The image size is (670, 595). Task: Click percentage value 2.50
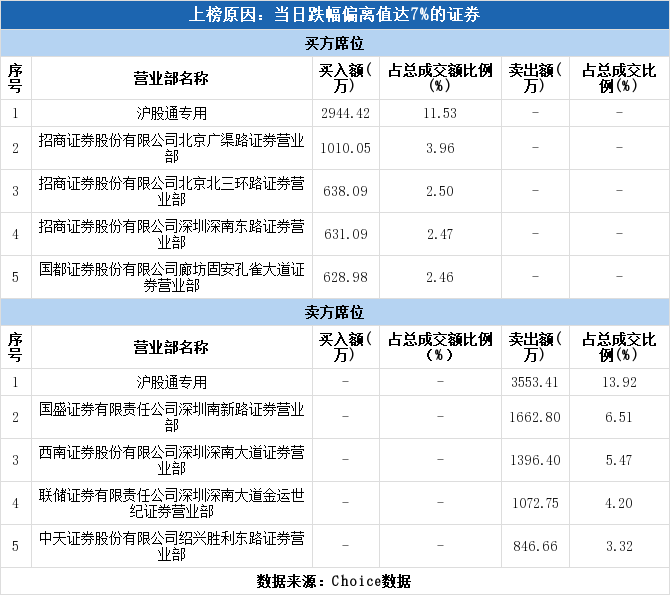(440, 191)
